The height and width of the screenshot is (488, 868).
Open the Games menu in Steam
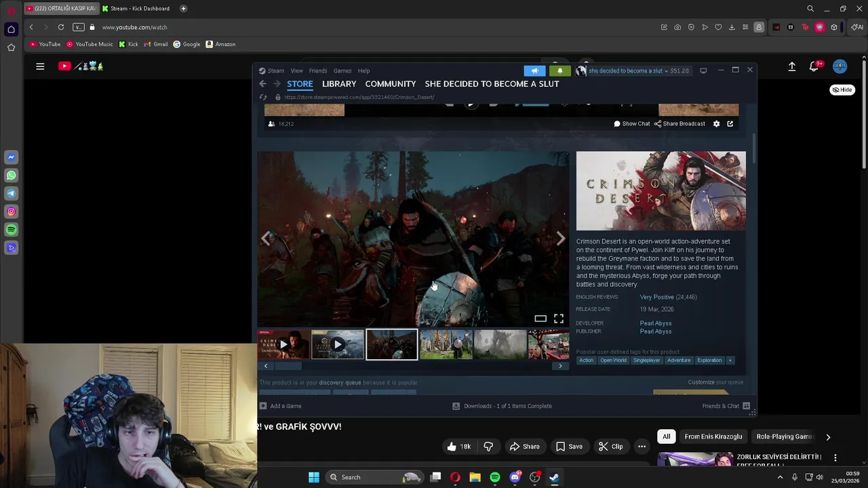(342, 70)
